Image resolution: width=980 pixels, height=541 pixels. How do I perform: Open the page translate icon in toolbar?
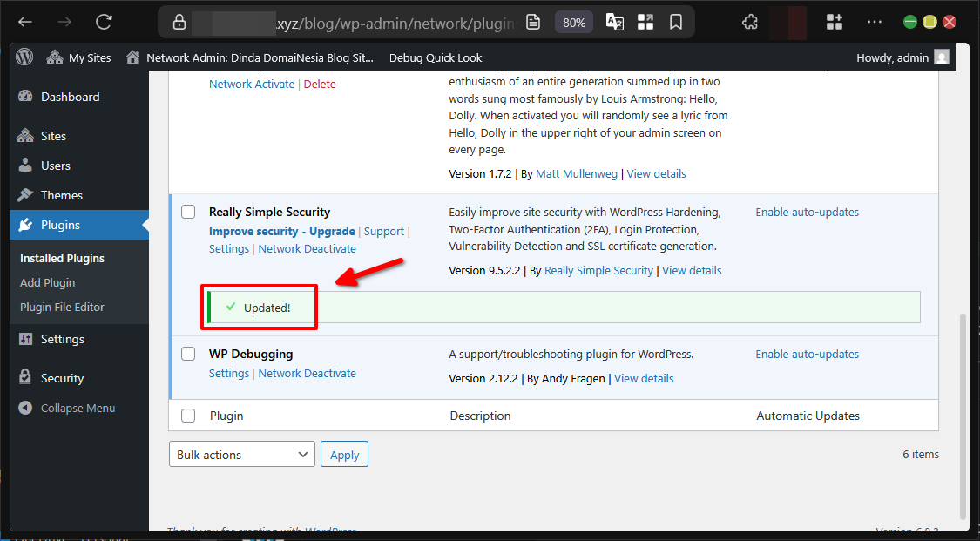point(614,22)
